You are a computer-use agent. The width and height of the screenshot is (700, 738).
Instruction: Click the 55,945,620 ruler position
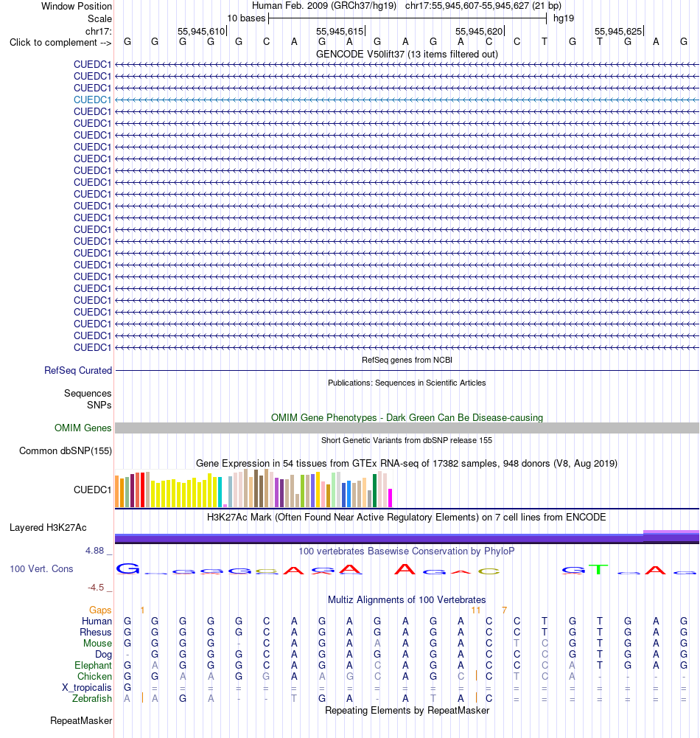479,31
